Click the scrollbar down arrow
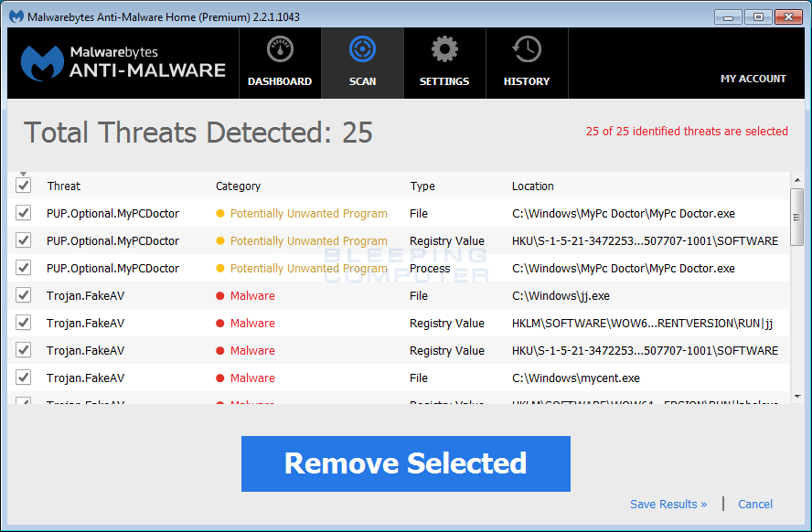 797,397
